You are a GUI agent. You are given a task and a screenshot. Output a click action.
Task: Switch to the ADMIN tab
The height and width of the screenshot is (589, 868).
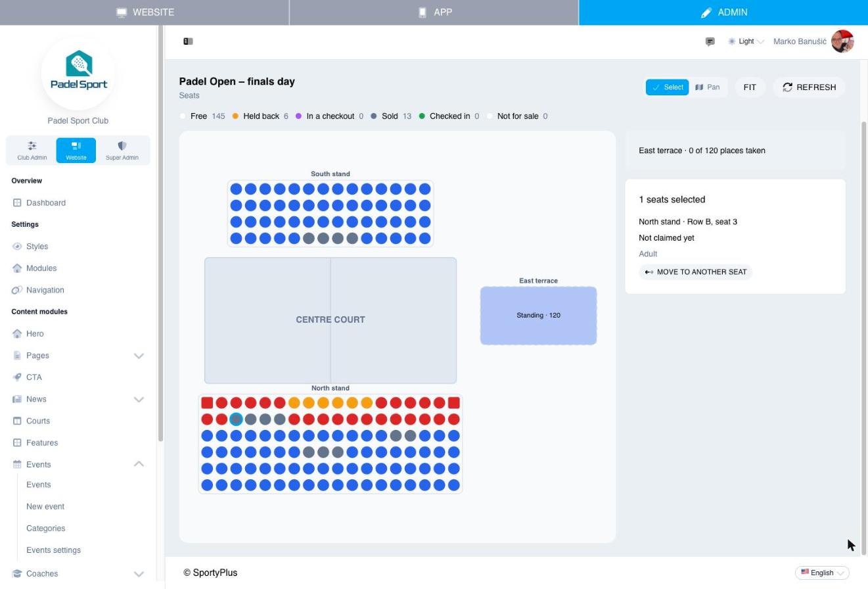(x=723, y=12)
